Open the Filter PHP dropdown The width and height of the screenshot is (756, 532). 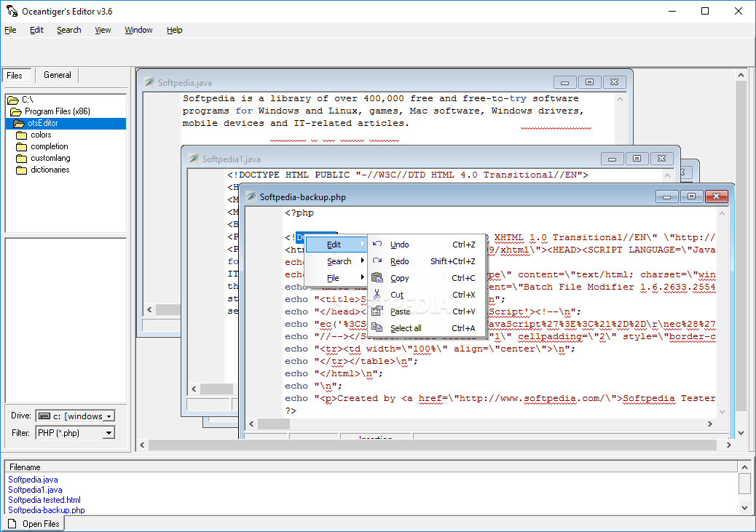[109, 433]
